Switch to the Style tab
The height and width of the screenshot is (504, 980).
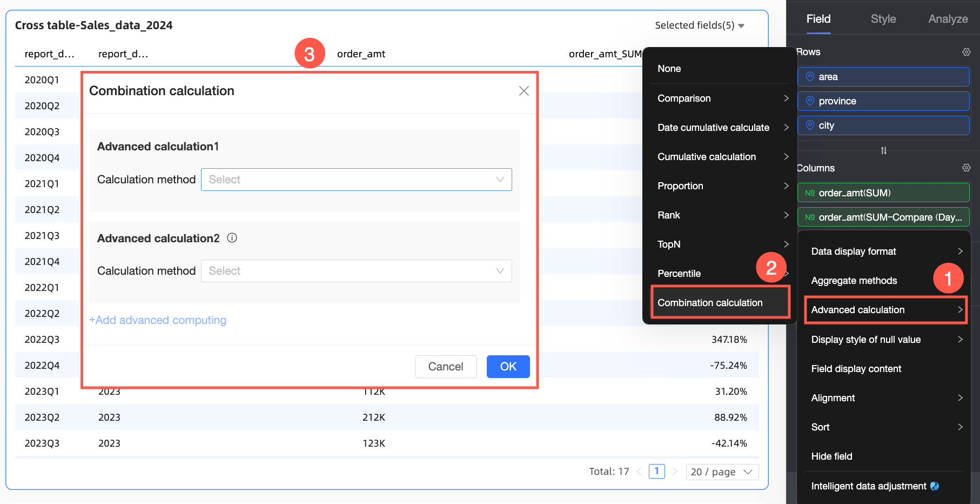883,19
